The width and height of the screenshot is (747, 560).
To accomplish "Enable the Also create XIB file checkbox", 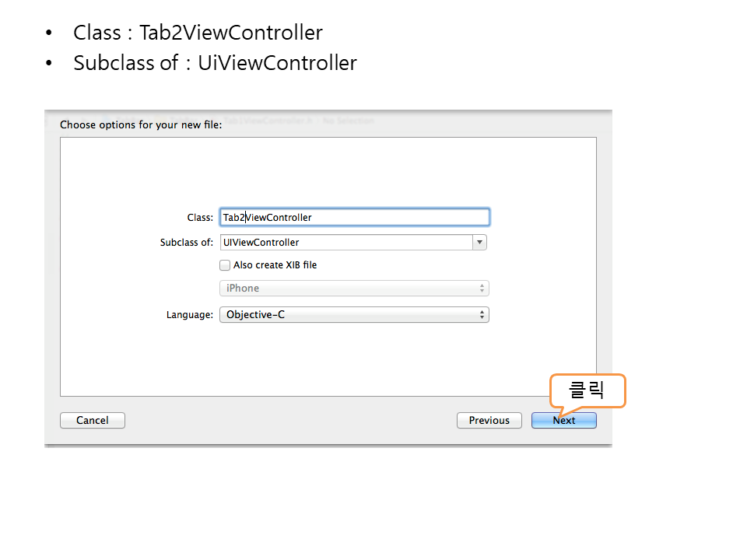I will 226,265.
